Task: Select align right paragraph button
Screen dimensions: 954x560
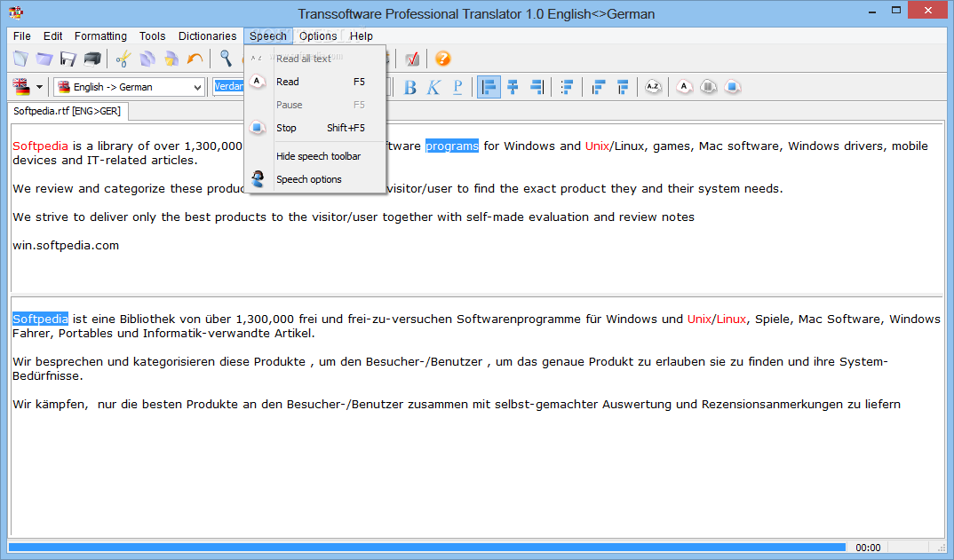Action: click(x=537, y=87)
